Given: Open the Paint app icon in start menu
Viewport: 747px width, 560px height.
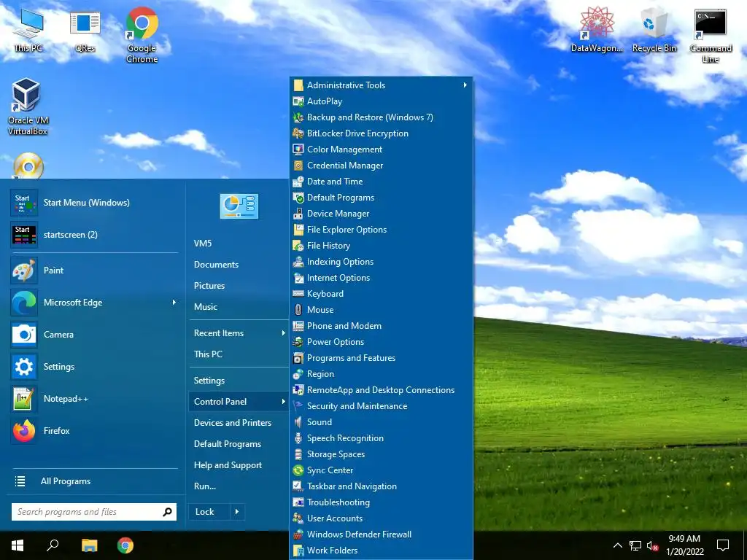Looking at the screenshot, I should point(24,271).
